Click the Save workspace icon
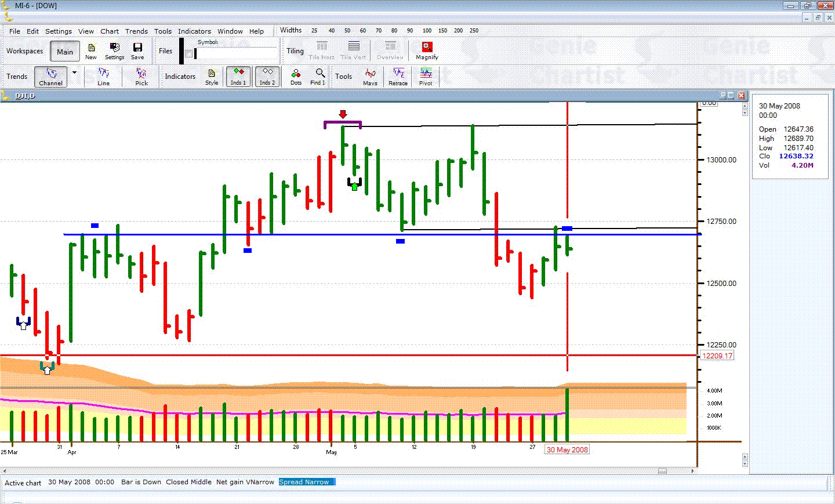Screen dimensions: 835x504 tap(137, 51)
